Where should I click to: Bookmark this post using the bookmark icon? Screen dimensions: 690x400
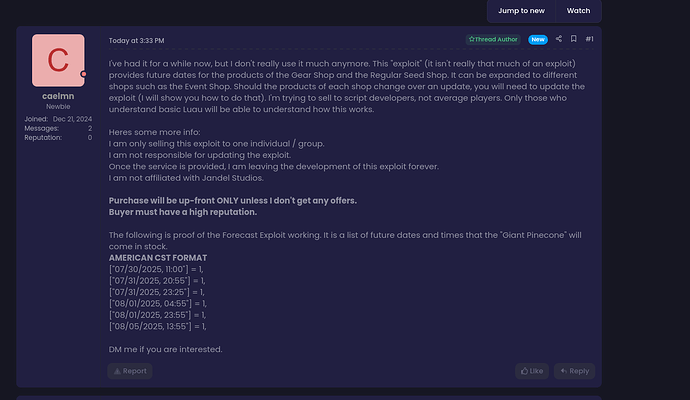pos(573,39)
